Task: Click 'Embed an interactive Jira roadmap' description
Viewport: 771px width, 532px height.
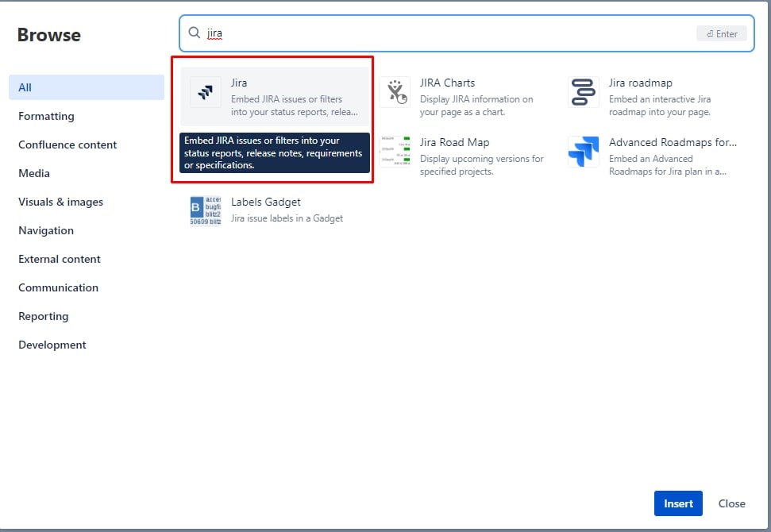Action: pyautogui.click(x=660, y=106)
